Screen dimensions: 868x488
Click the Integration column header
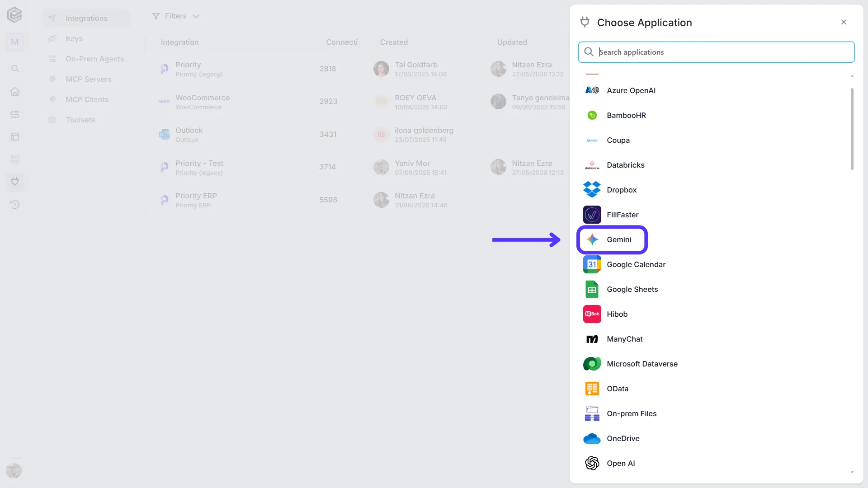pyautogui.click(x=179, y=42)
